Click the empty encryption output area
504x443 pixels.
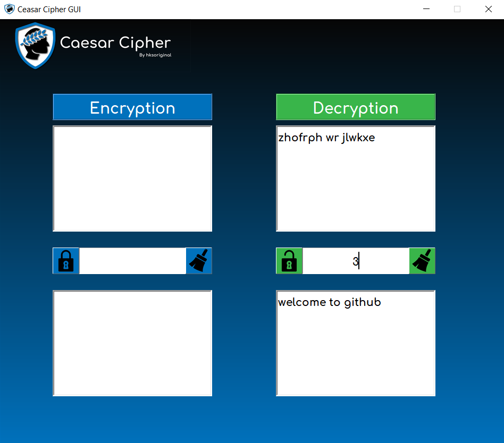click(132, 343)
